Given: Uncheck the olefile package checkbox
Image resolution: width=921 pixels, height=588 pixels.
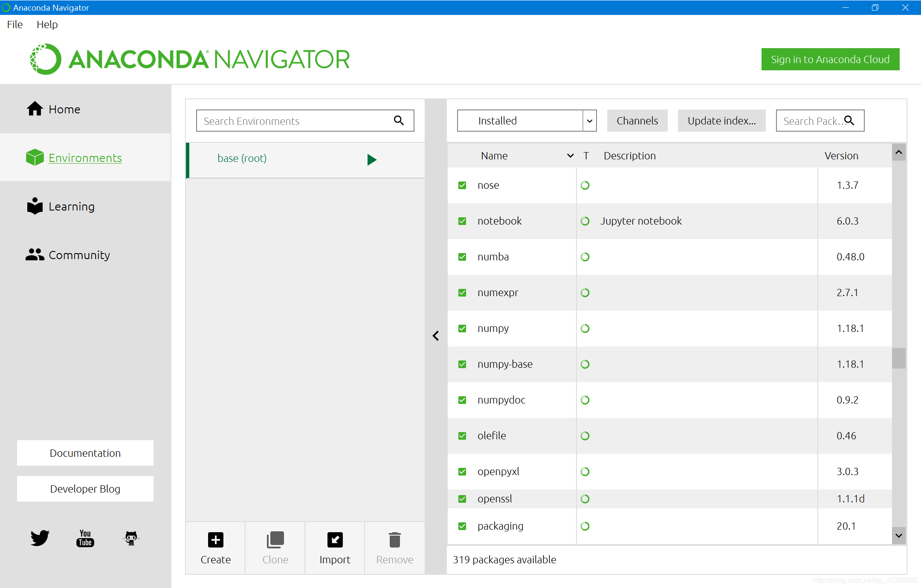Looking at the screenshot, I should click(x=462, y=436).
